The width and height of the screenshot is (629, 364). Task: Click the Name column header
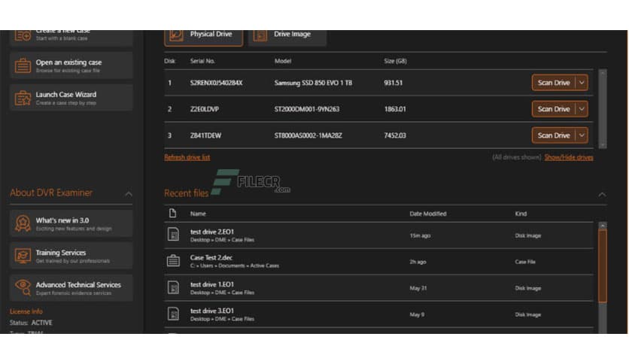pyautogui.click(x=198, y=214)
